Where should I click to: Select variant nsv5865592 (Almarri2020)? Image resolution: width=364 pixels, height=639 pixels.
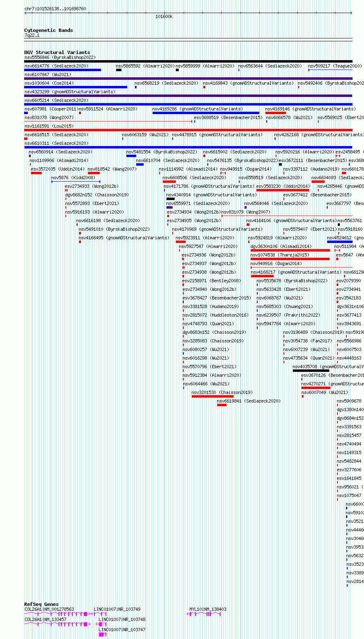tap(145, 66)
